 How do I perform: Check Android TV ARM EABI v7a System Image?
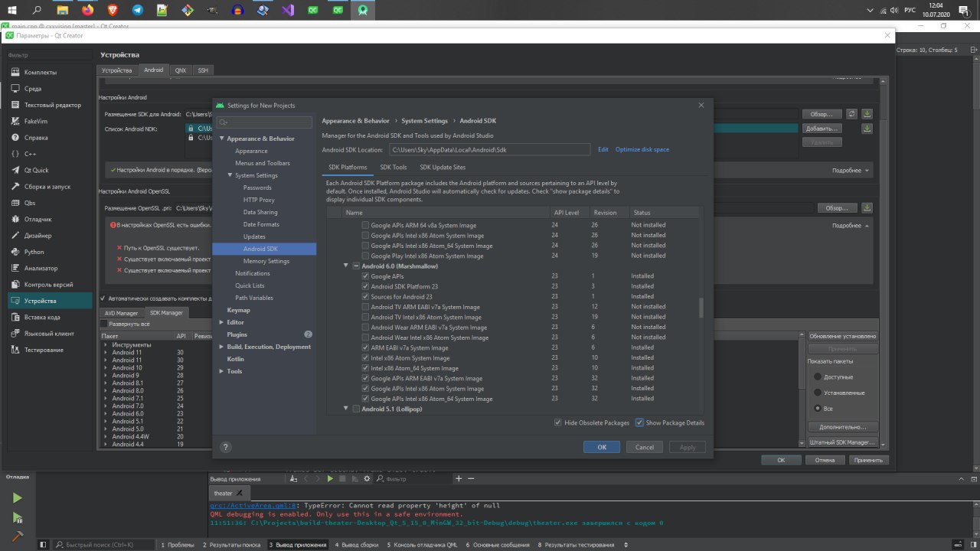pos(365,307)
